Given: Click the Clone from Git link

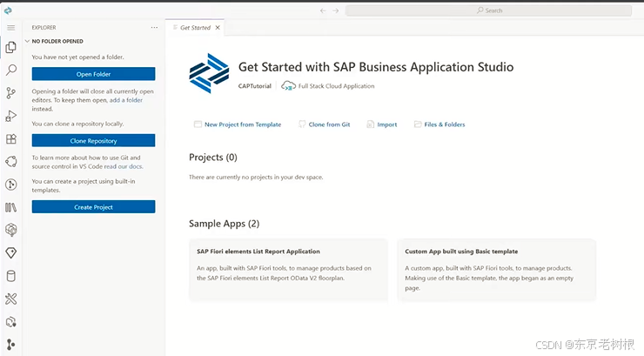Looking at the screenshot, I should point(329,124).
